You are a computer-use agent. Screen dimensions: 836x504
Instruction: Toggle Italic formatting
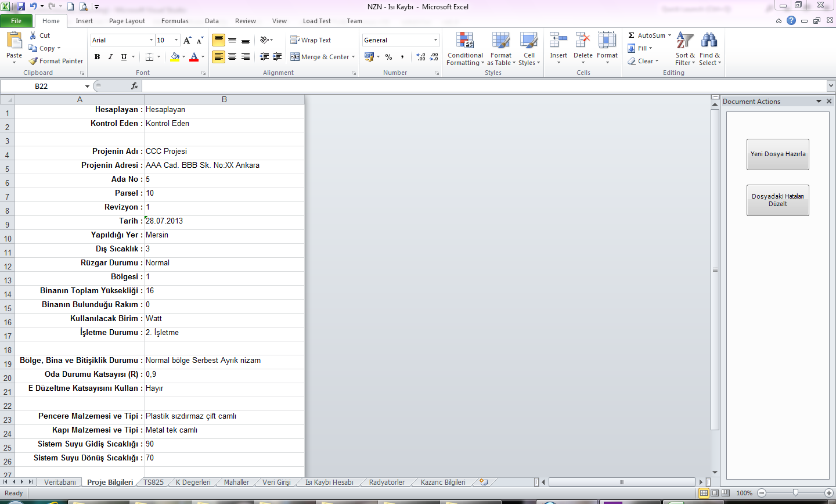point(110,57)
